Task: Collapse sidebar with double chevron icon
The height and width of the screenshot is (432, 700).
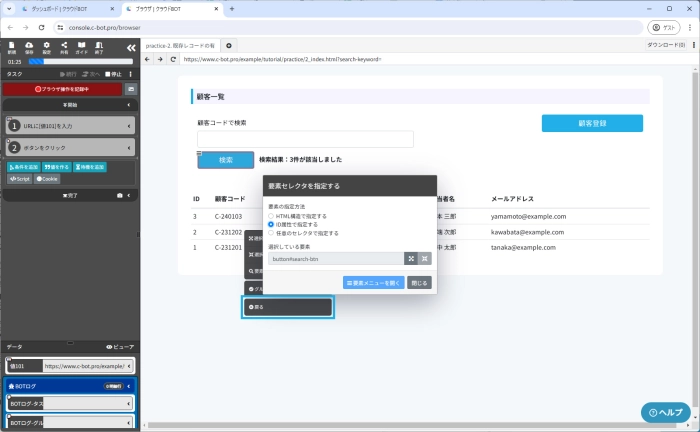Action: point(130,47)
